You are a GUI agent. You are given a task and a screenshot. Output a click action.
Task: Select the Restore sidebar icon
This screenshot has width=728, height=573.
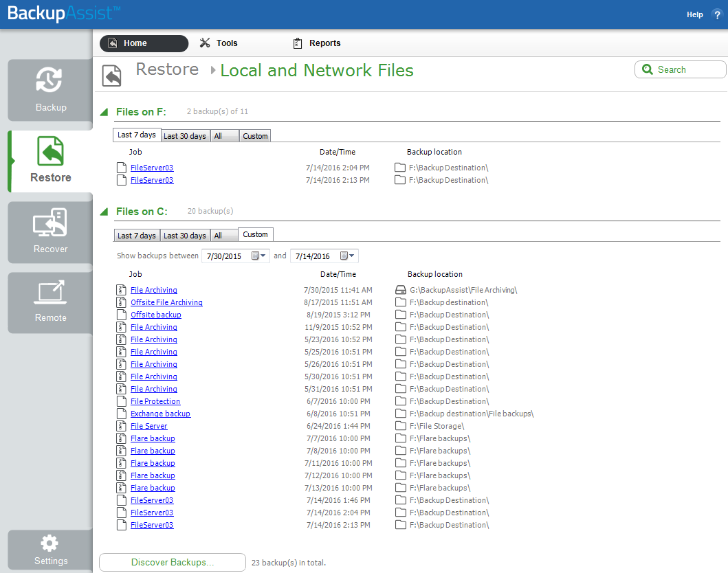(x=50, y=151)
